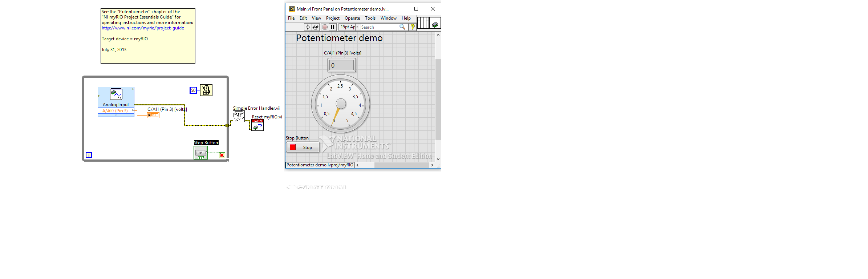Minimize the Main.vi Front Panel window

tap(399, 9)
